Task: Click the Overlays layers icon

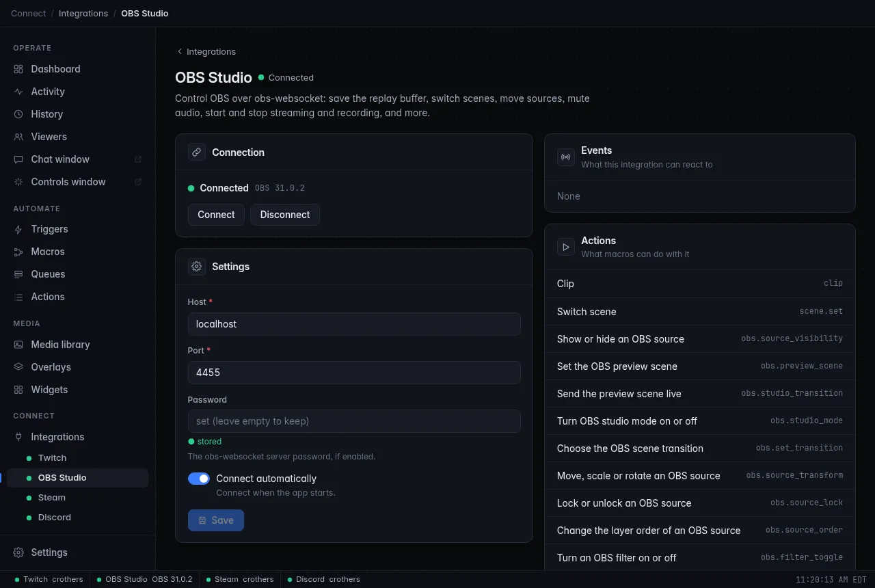Action: point(18,367)
